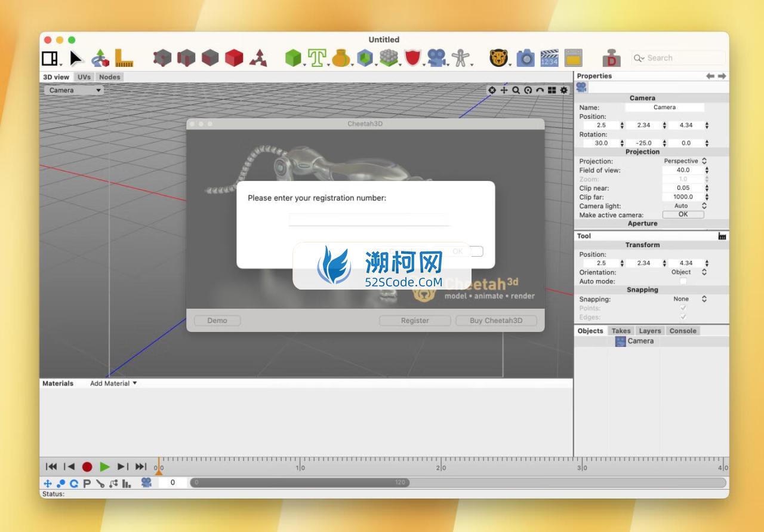Click the photo camera render image icon
This screenshot has width=764, height=532.
tap(525, 58)
